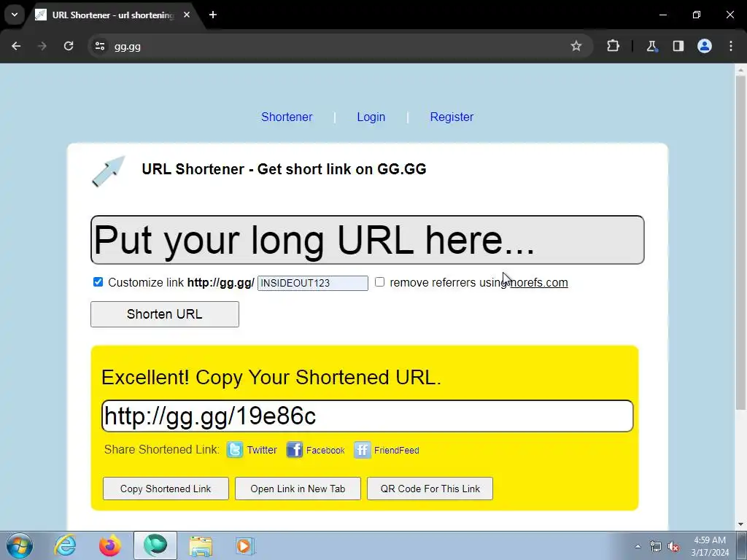Open the media player taskbar icon
The width and height of the screenshot is (747, 560).
point(245,545)
